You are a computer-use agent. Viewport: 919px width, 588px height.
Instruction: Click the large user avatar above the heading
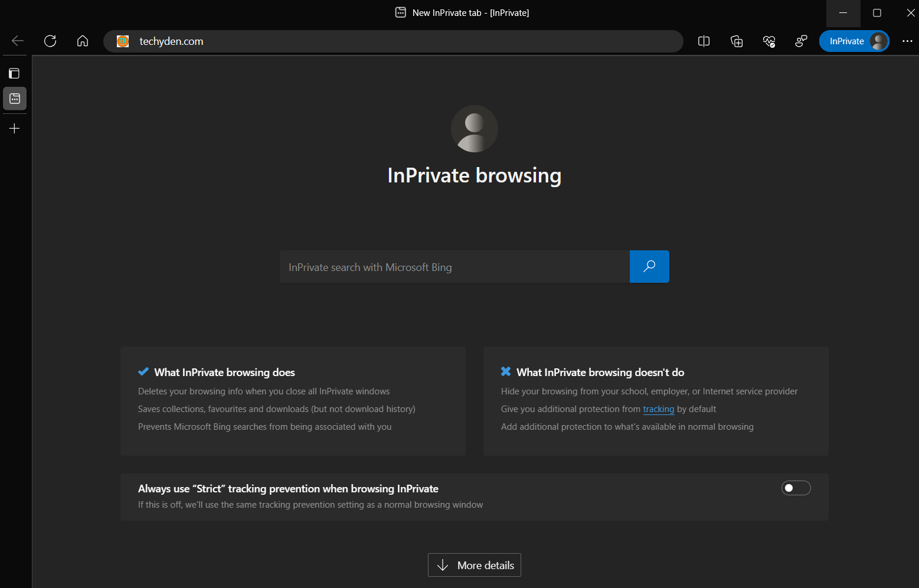coord(474,129)
